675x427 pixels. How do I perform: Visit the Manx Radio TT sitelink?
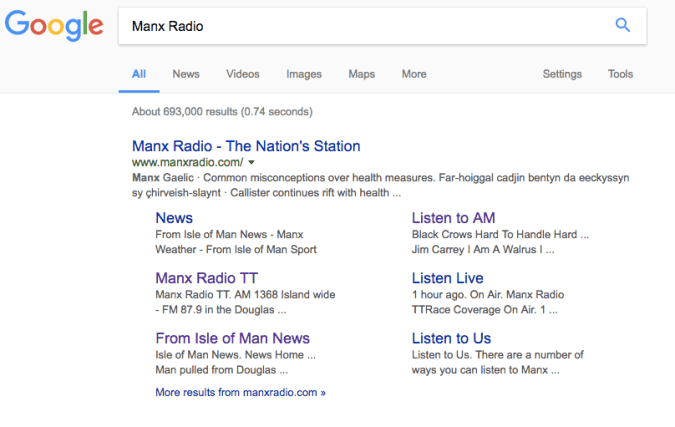pyautogui.click(x=206, y=278)
